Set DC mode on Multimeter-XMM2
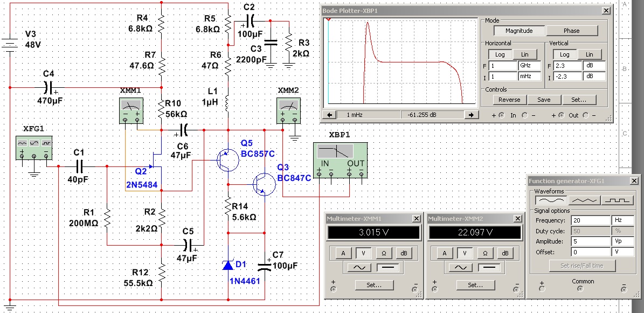 coord(488,268)
